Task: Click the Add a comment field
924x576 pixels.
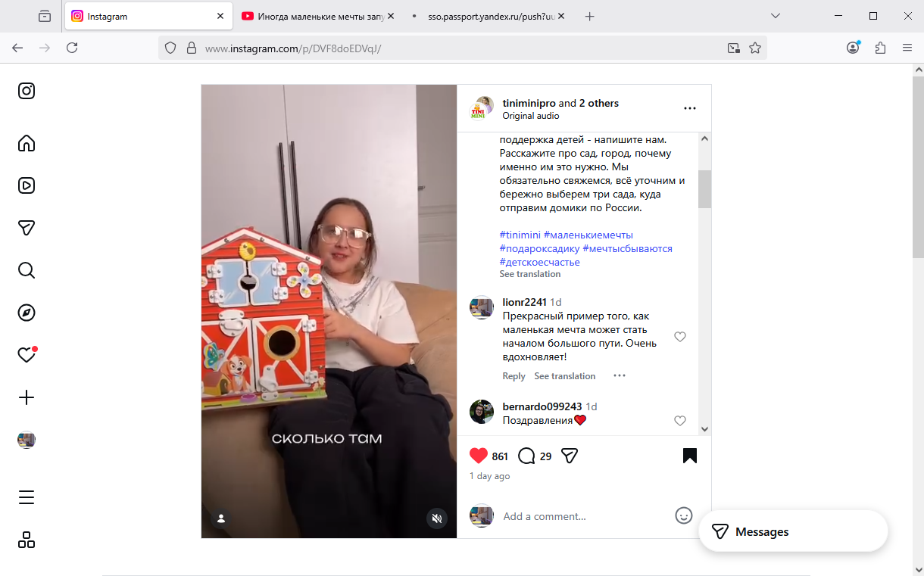Action: (x=583, y=516)
